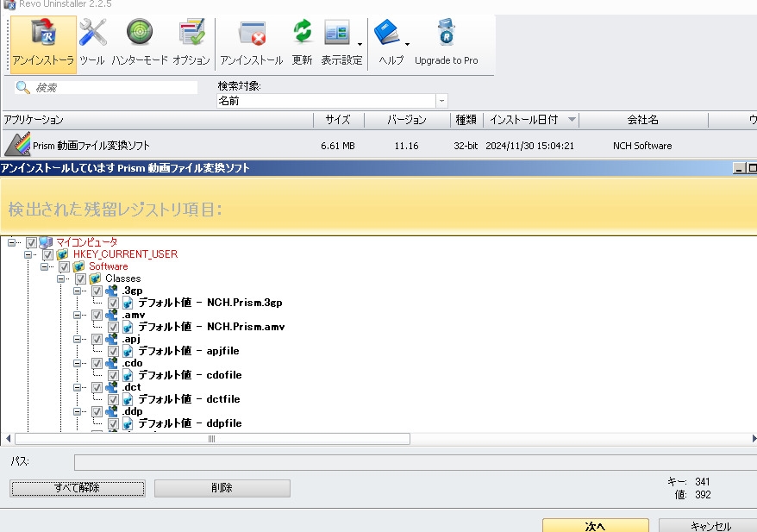This screenshot has width=757, height=532.
Task: Click the 削除 button
Action: (222, 488)
